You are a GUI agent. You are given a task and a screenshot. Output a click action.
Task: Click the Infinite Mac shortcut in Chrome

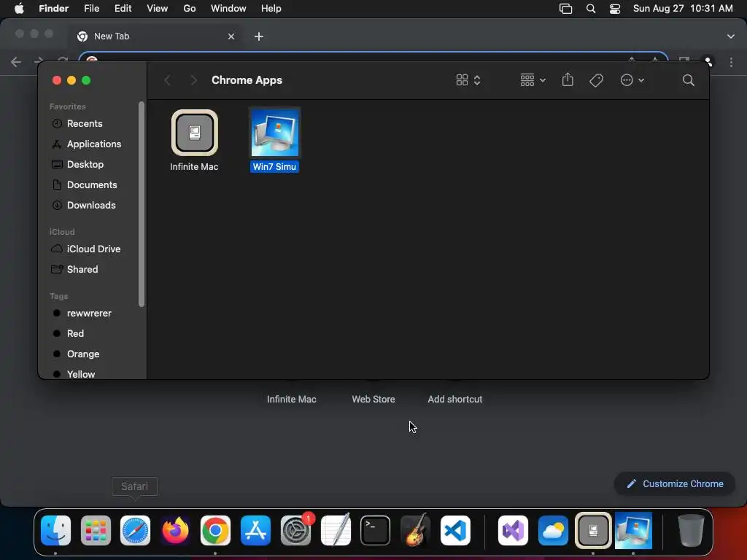tap(292, 399)
